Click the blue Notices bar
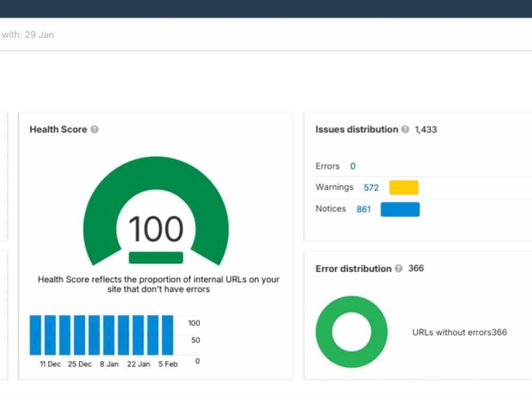The width and height of the screenshot is (532, 399). [x=400, y=209]
